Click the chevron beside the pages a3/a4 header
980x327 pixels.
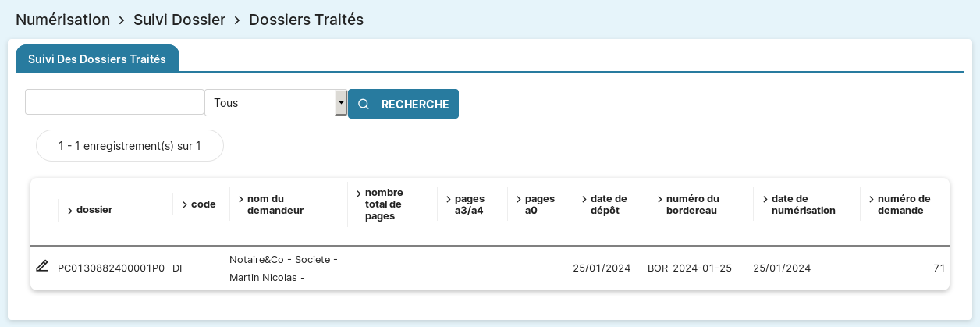tap(449, 199)
